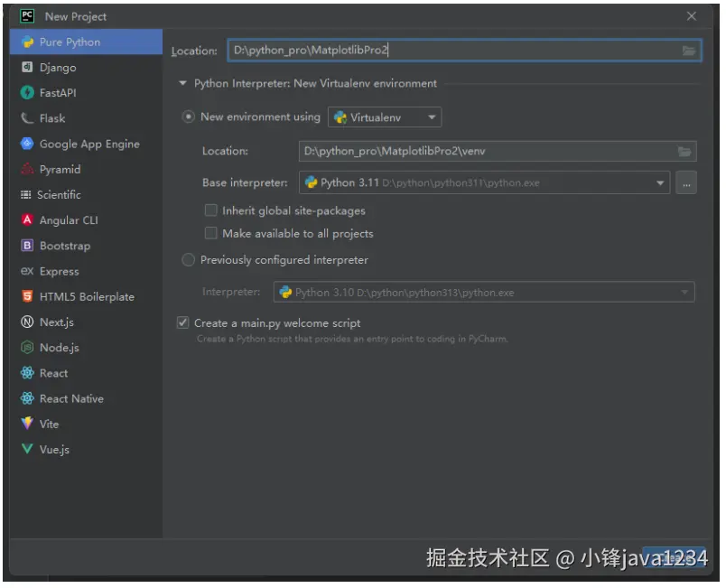Click the Next.js N icon

coord(27,322)
